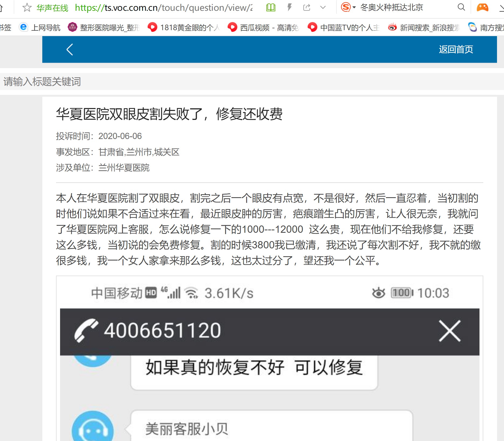Click the page URL in address bar
504x441 pixels.
(x=164, y=8)
